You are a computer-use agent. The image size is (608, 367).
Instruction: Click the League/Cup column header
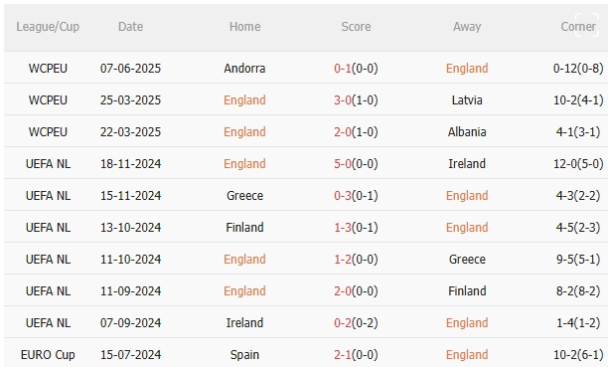tap(48, 27)
